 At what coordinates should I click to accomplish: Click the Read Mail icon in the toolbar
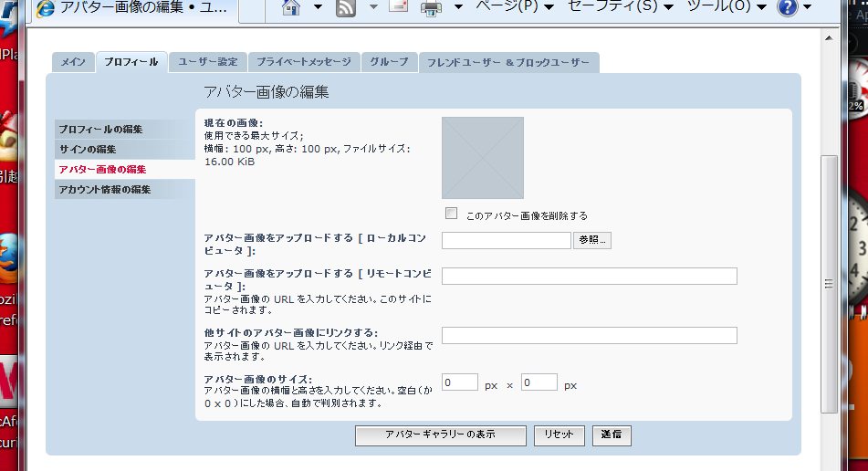coord(398,7)
